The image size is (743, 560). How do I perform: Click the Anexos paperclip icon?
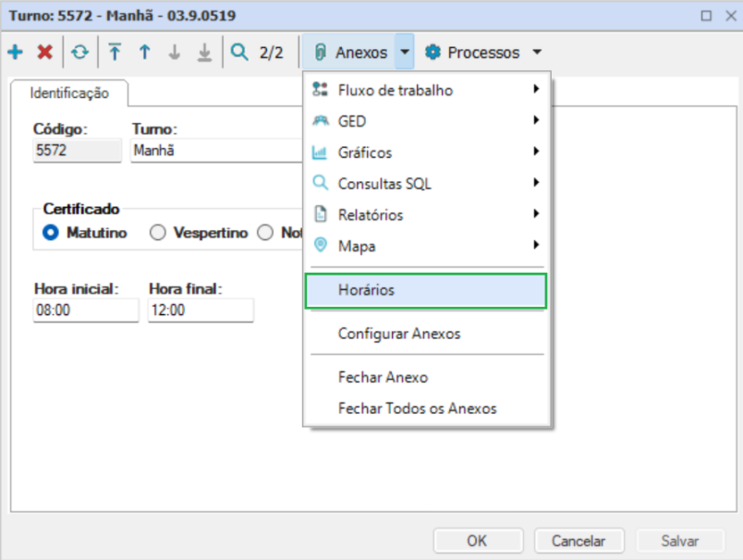321,52
